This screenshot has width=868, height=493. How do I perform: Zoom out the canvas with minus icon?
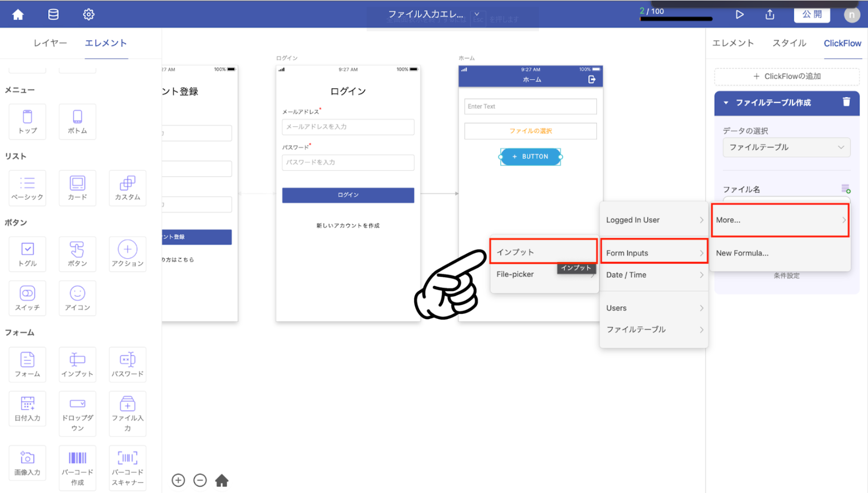tap(200, 480)
